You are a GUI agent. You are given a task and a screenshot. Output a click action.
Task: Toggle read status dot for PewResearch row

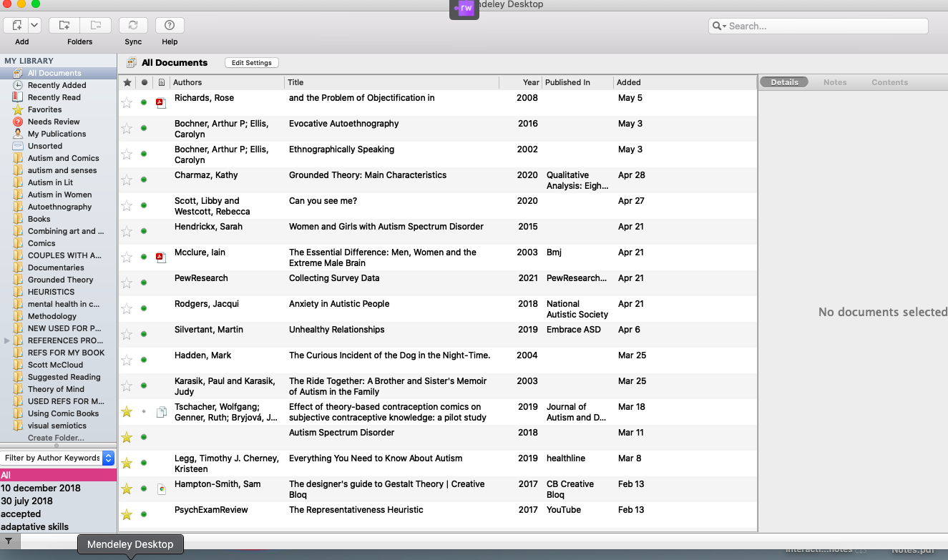click(x=144, y=283)
